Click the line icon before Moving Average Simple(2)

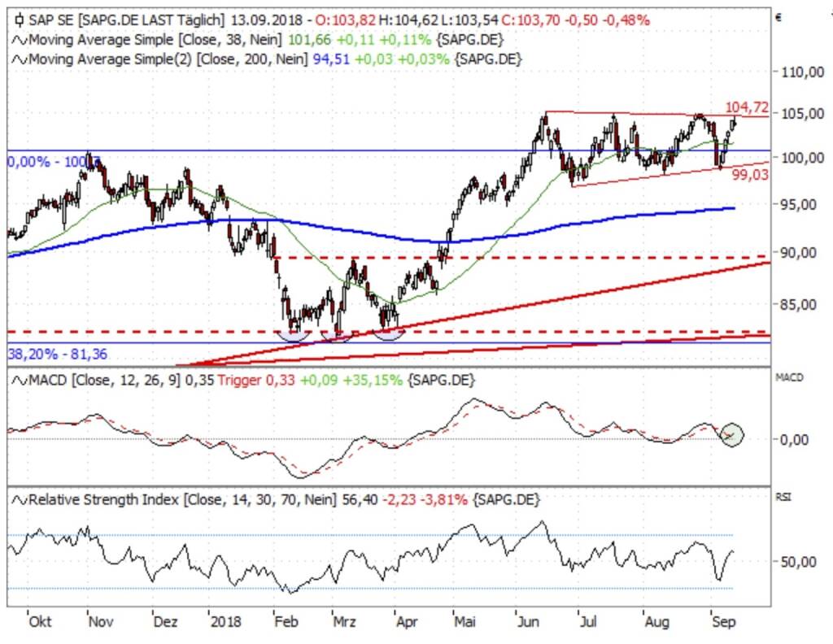pos(20,59)
